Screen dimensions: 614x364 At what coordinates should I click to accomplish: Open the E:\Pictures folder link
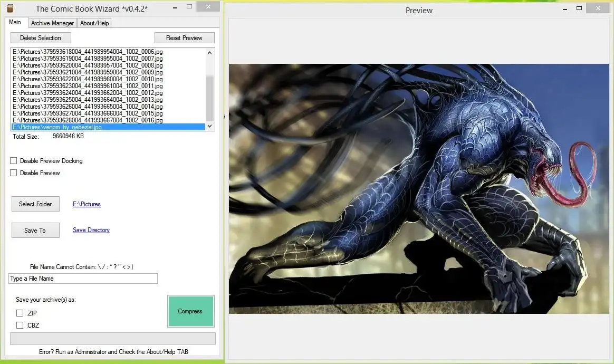(x=87, y=204)
